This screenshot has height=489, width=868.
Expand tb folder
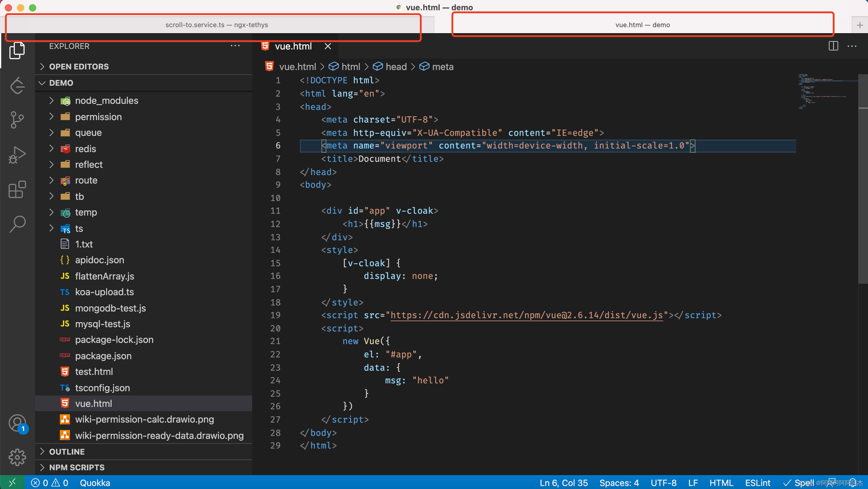point(144,196)
